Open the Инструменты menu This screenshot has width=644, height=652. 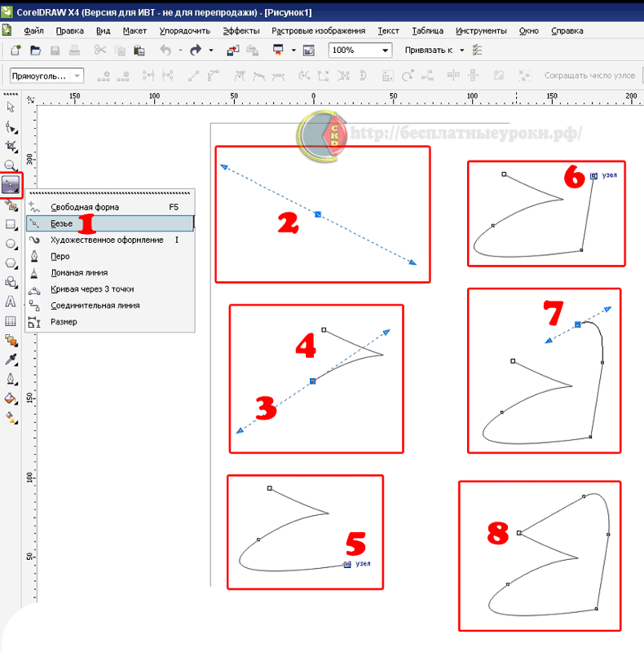[481, 31]
